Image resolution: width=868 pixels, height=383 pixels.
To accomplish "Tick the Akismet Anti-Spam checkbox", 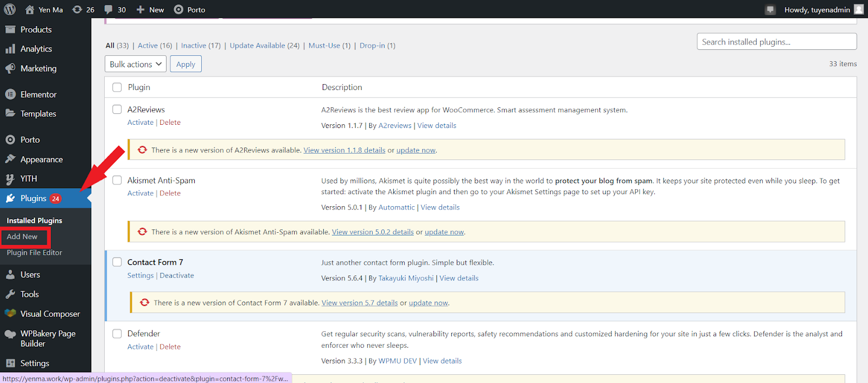I will [117, 180].
